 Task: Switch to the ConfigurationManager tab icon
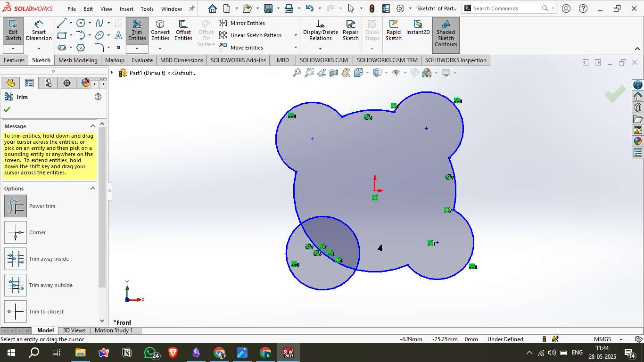click(48, 83)
